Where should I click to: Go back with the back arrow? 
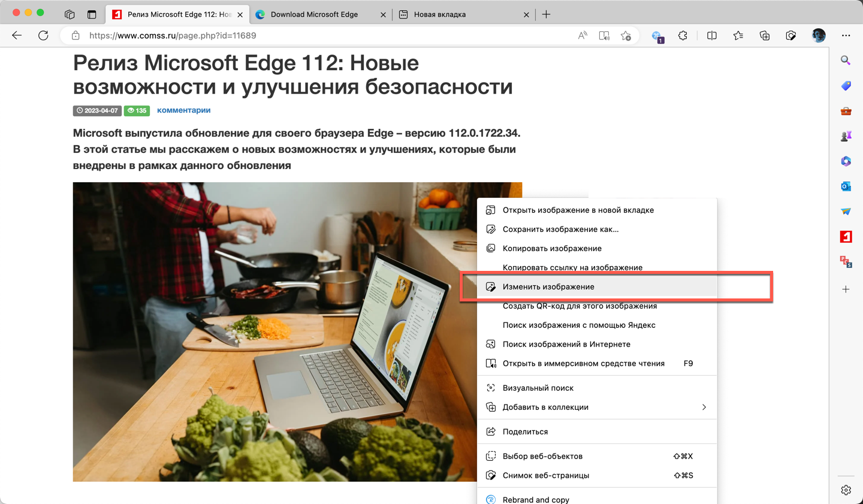pyautogui.click(x=17, y=35)
